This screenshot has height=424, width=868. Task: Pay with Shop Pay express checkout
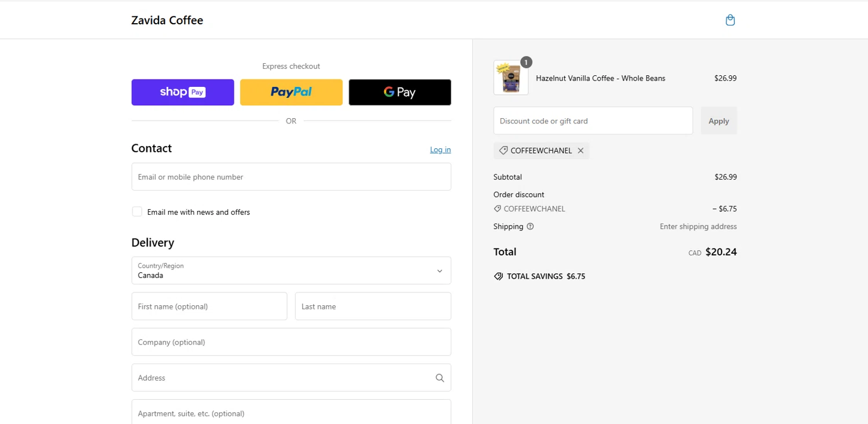183,92
